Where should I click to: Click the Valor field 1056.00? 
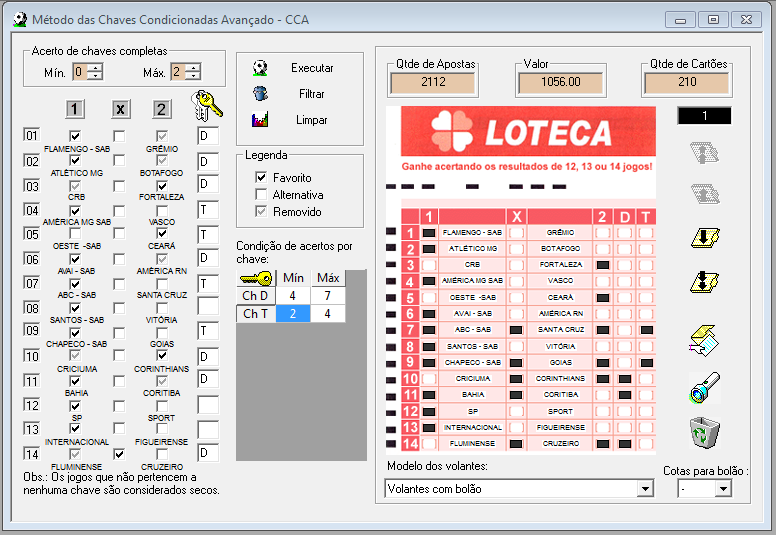pyautogui.click(x=561, y=82)
